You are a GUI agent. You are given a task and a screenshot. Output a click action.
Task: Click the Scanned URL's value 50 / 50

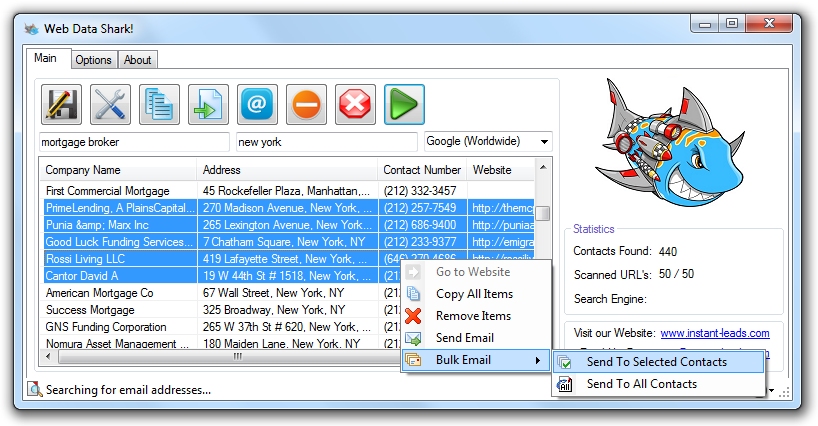click(x=676, y=274)
